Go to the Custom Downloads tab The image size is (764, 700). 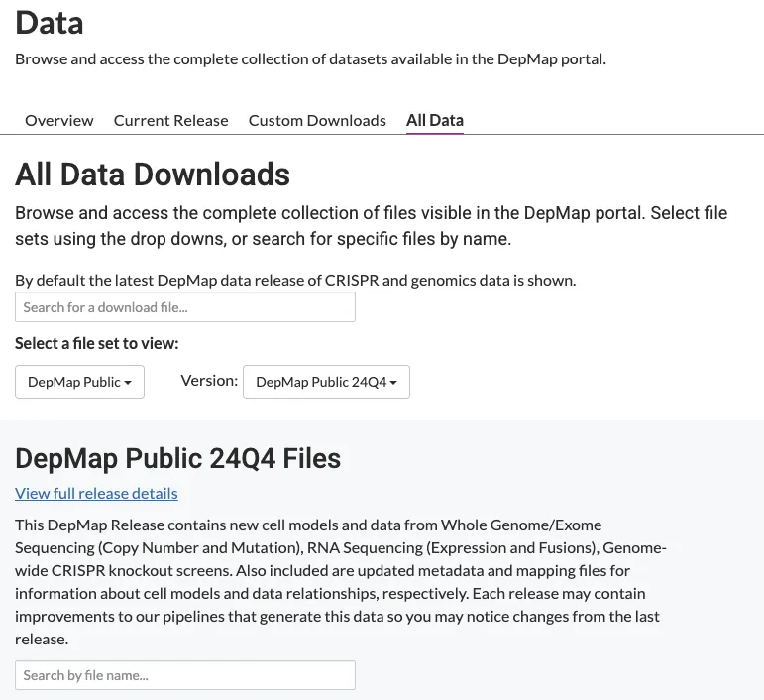point(317,121)
